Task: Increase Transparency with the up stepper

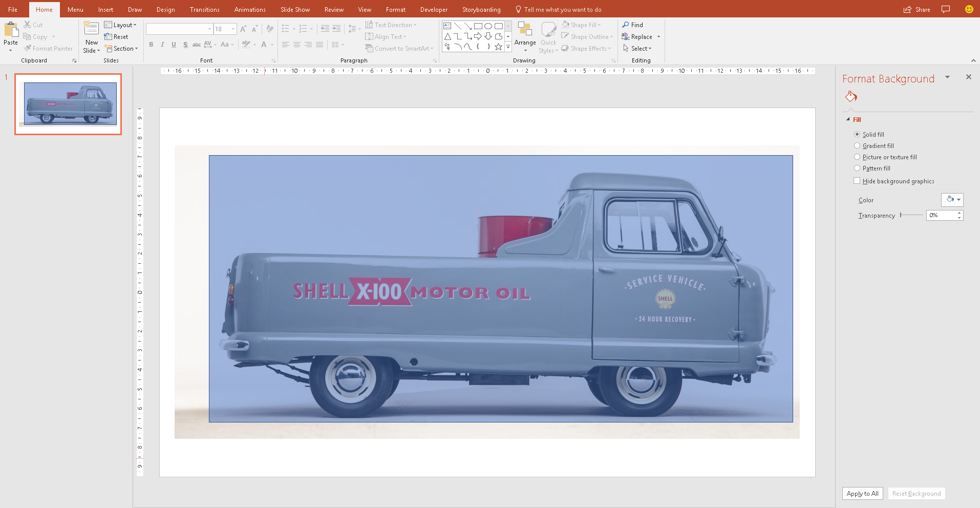Action: pyautogui.click(x=960, y=213)
